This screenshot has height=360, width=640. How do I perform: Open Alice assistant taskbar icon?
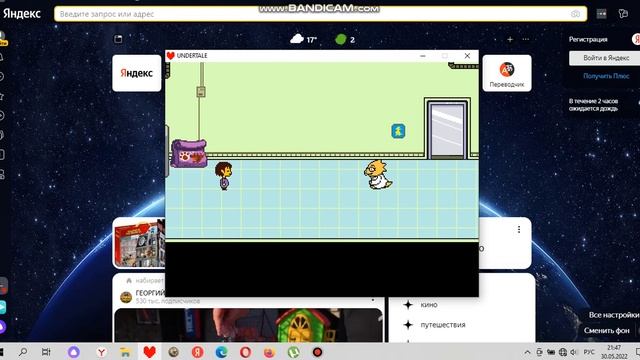(73, 352)
